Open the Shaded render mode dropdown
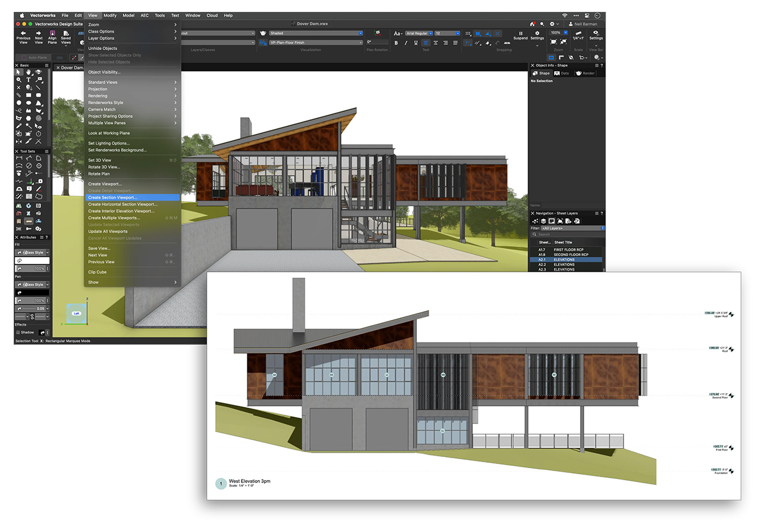763x532 pixels. (315, 33)
